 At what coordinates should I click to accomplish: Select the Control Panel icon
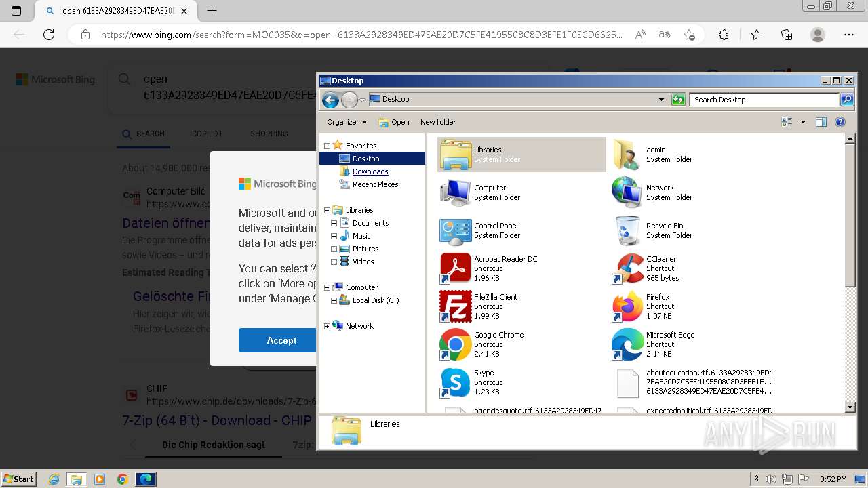pos(455,230)
